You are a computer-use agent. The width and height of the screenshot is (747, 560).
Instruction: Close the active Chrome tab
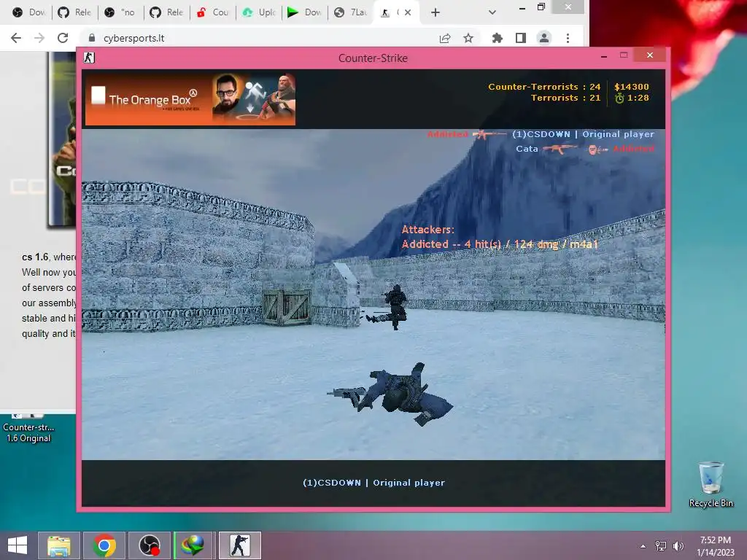(407, 12)
